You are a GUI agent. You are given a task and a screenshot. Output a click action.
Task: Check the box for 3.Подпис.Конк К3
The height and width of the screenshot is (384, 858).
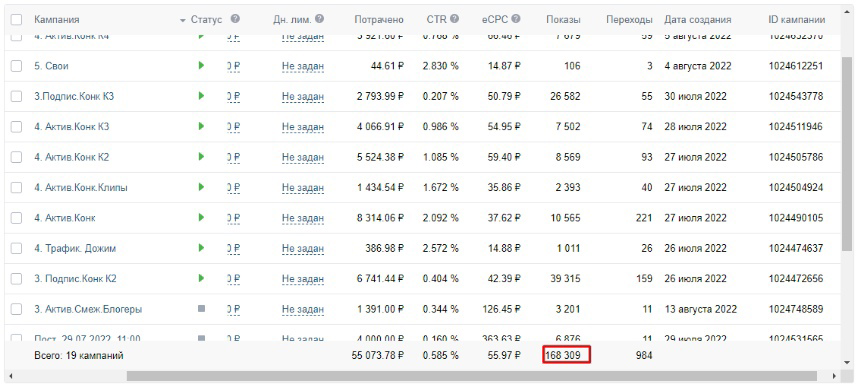pyautogui.click(x=16, y=96)
